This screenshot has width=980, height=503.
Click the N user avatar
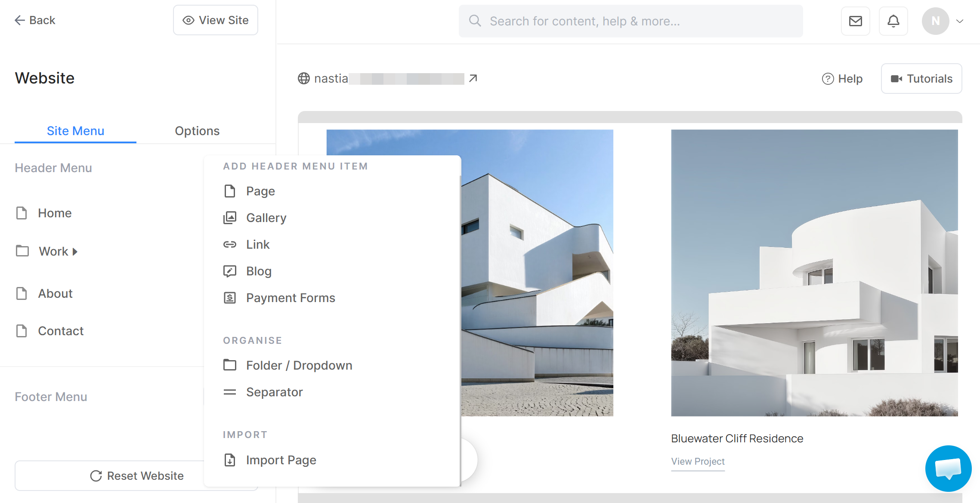pos(935,21)
